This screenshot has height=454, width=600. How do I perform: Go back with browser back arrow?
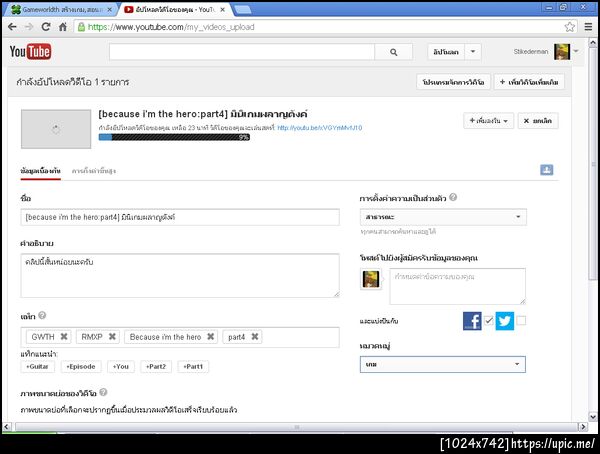click(12, 27)
